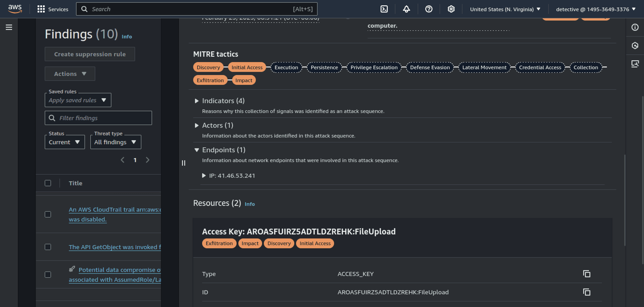Screen dimensions: 644x307
Task: Check the API GetObject finding row
Action: click(48, 247)
